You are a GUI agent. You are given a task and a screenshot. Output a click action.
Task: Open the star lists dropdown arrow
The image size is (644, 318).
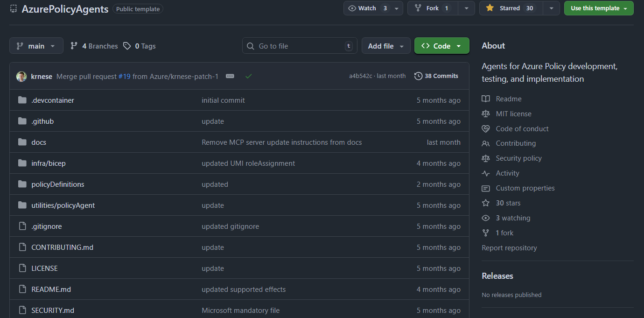[x=551, y=8]
